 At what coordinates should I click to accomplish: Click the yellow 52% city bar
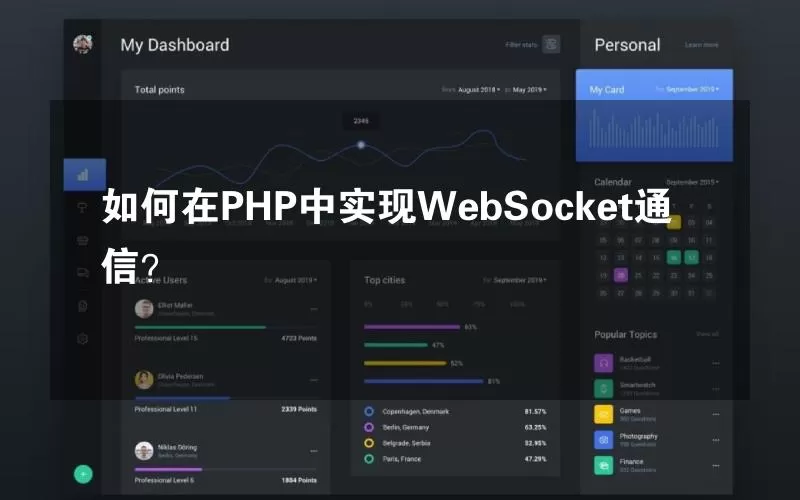(405, 363)
